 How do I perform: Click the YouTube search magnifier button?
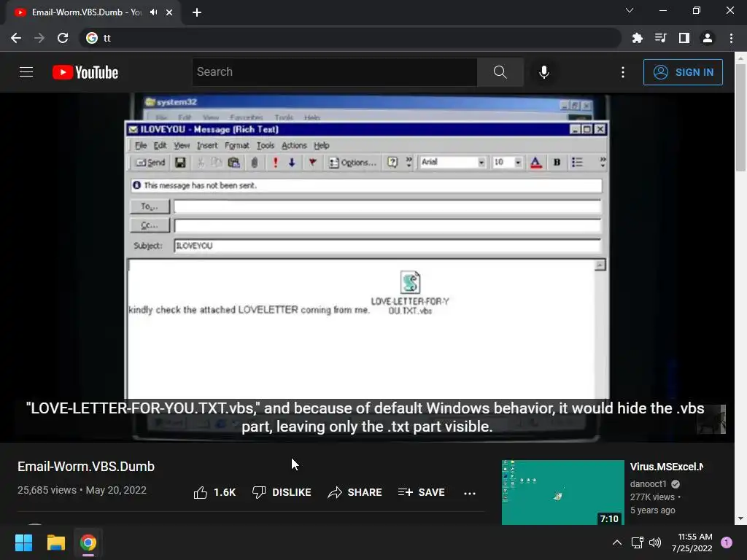(500, 72)
